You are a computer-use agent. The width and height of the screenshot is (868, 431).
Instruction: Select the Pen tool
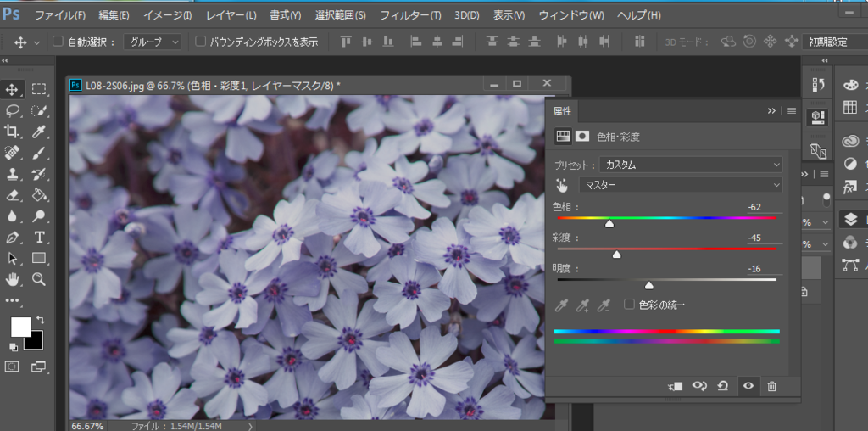click(x=12, y=238)
